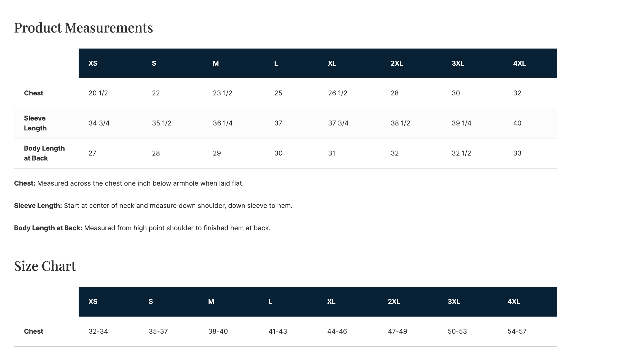Click the Body Length at Back row label
The image size is (635, 364).
point(44,153)
